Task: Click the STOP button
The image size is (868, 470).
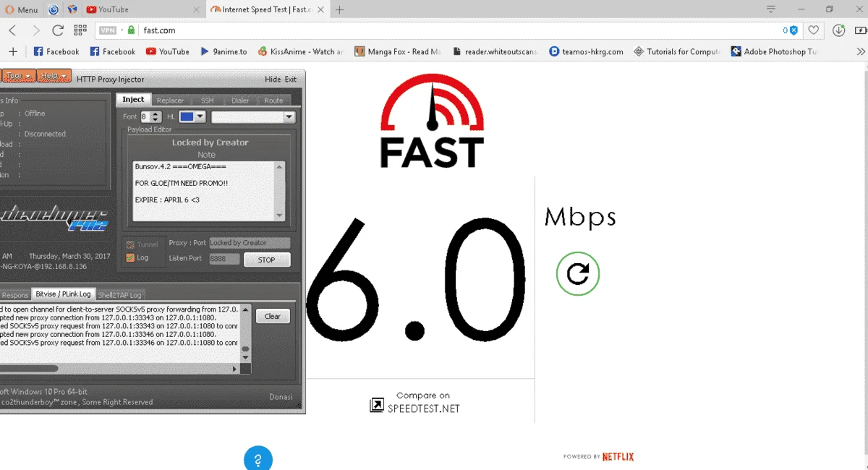Action: pos(267,260)
